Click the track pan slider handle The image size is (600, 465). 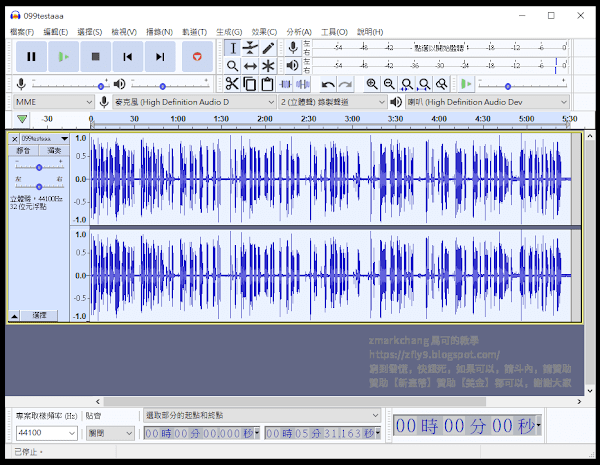[x=39, y=187]
